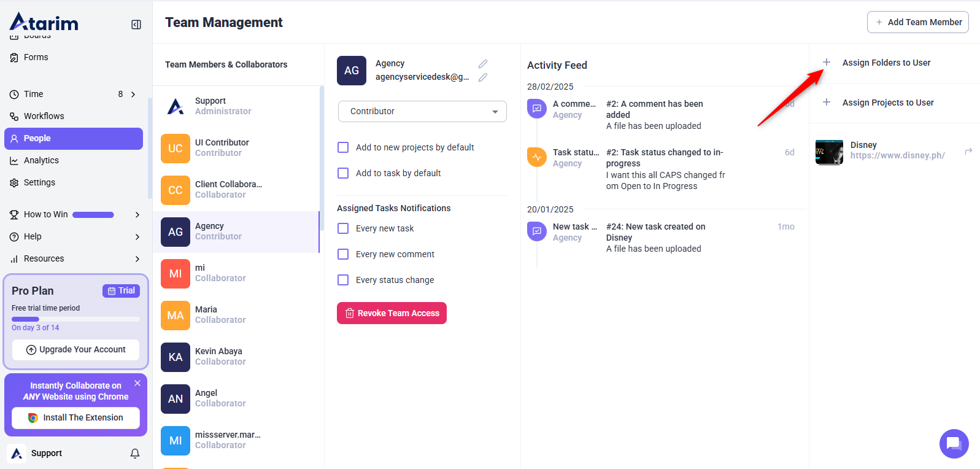980x469 pixels.
Task: Open the notifications bell icon
Action: click(x=135, y=454)
